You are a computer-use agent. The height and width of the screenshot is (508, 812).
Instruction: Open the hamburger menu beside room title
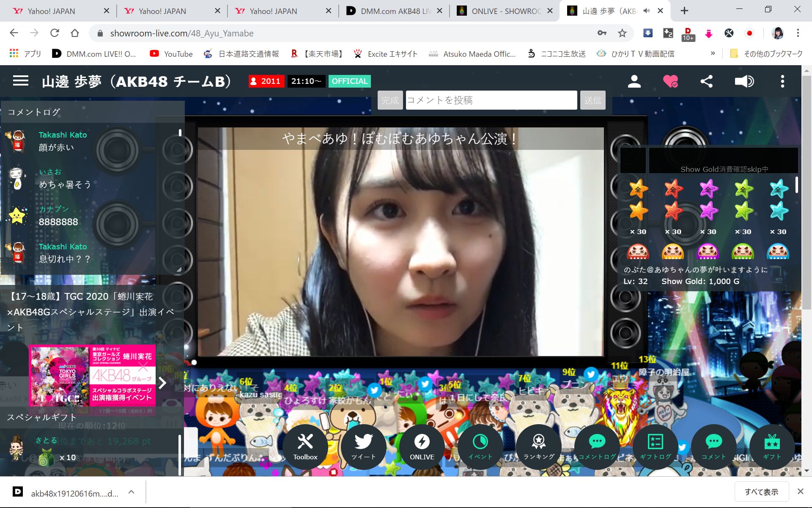21,81
